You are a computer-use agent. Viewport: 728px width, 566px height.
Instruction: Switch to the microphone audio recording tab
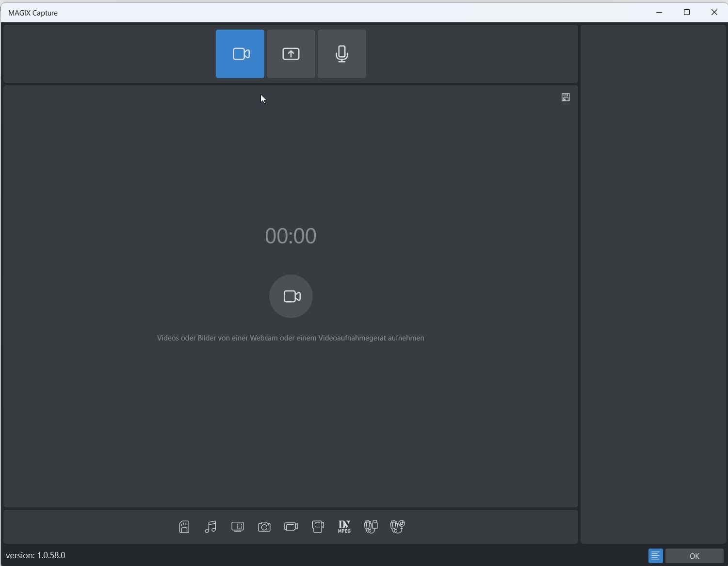pyautogui.click(x=342, y=54)
